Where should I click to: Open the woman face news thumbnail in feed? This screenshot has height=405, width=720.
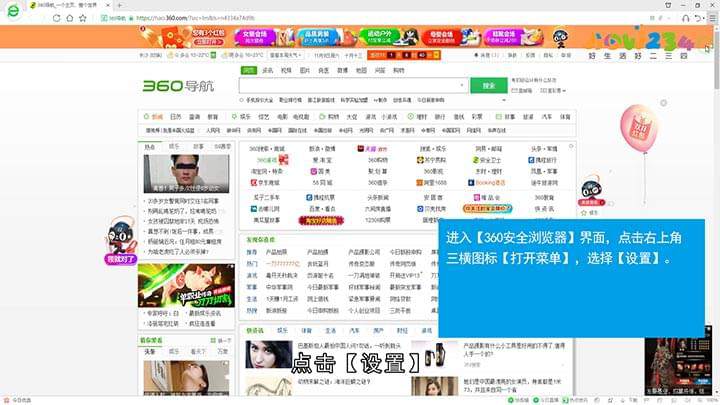269,354
